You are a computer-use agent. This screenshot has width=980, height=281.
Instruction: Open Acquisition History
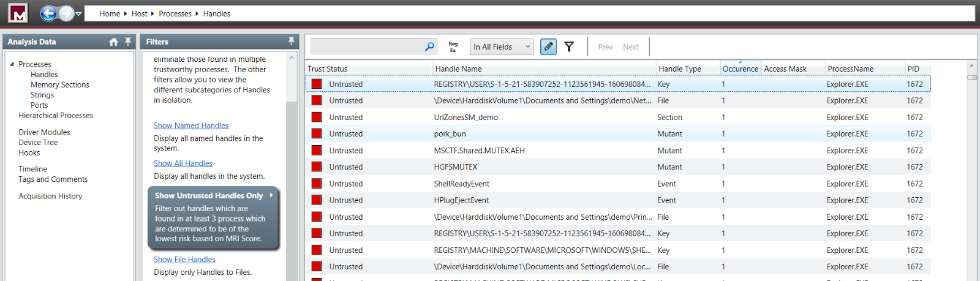click(x=50, y=196)
